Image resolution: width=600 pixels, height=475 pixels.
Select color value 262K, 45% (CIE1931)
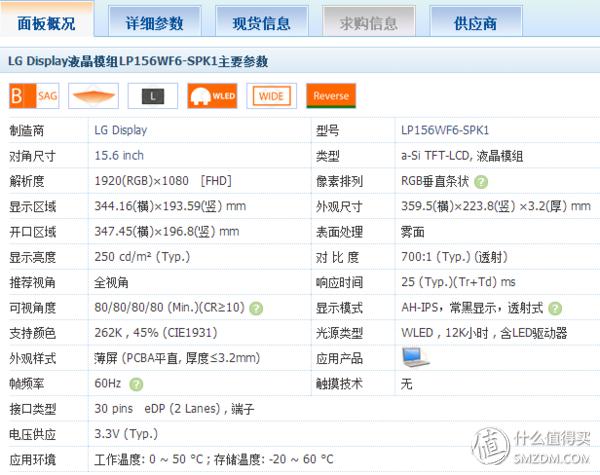point(156,332)
